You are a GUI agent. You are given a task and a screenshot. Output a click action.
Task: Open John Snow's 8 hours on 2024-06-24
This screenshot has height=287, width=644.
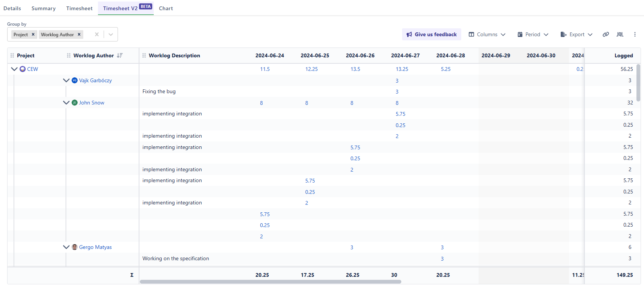262,103
